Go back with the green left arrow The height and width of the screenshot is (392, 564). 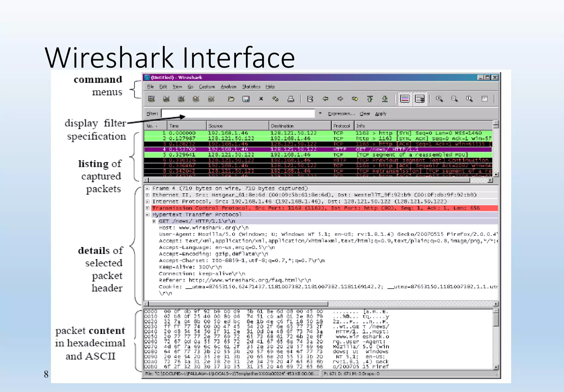pos(325,99)
